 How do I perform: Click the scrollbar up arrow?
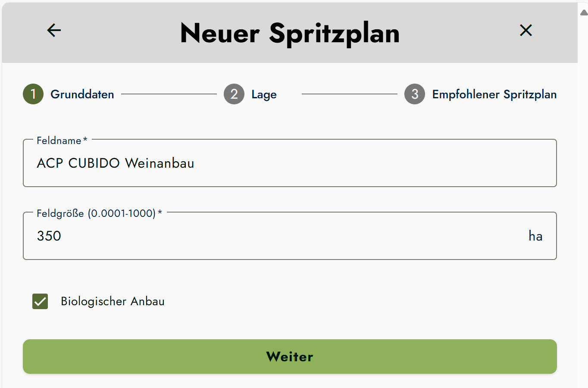[584, 13]
